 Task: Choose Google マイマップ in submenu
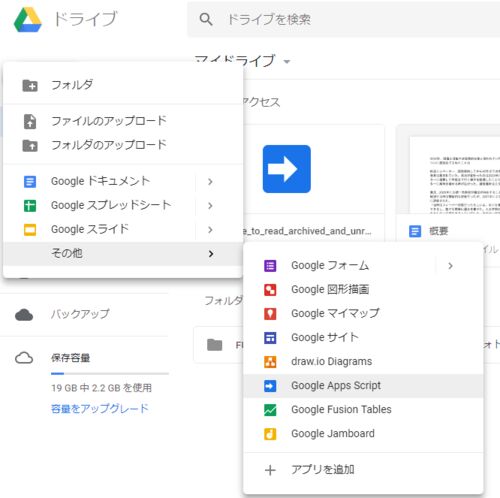coord(363,314)
